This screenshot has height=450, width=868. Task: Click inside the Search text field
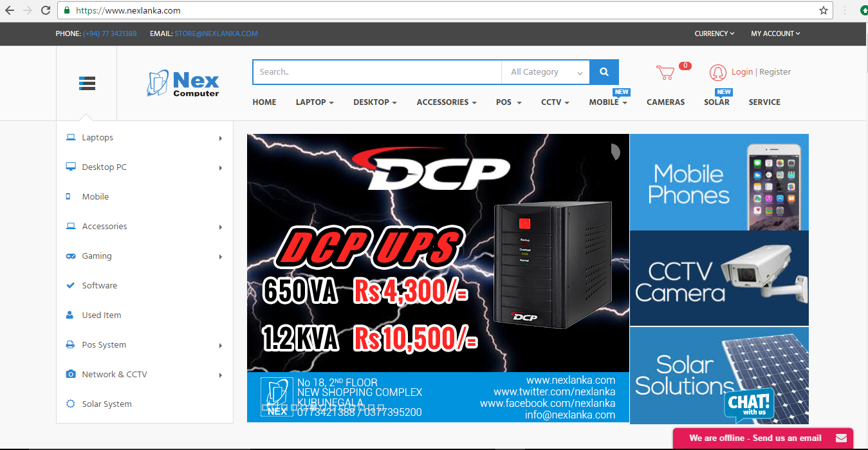[x=376, y=72]
